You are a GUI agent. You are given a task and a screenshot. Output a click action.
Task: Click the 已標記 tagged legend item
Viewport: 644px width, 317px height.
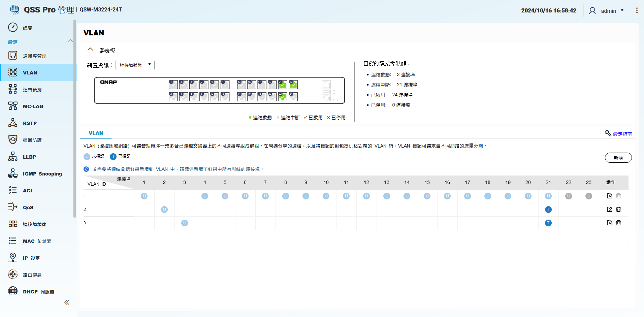click(120, 156)
